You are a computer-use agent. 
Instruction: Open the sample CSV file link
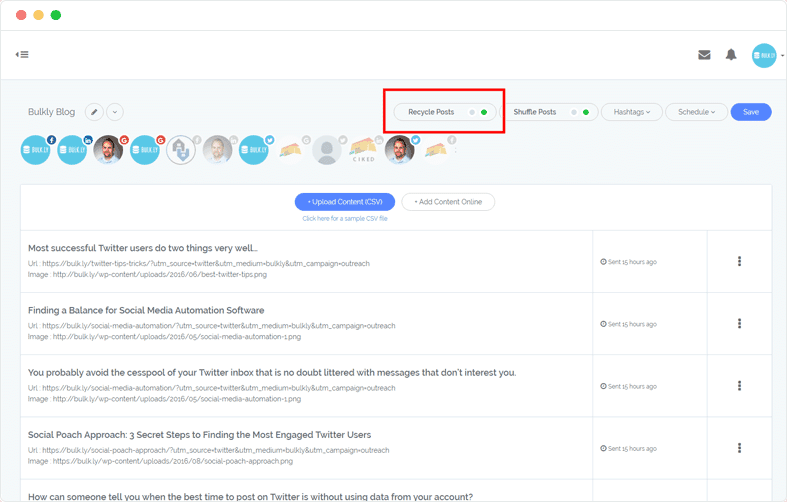point(345,218)
